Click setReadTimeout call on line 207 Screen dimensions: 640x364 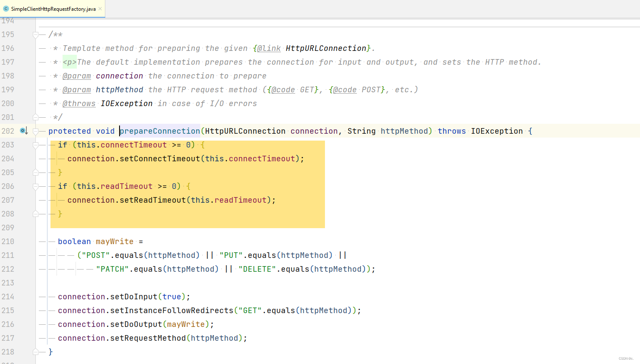153,200
